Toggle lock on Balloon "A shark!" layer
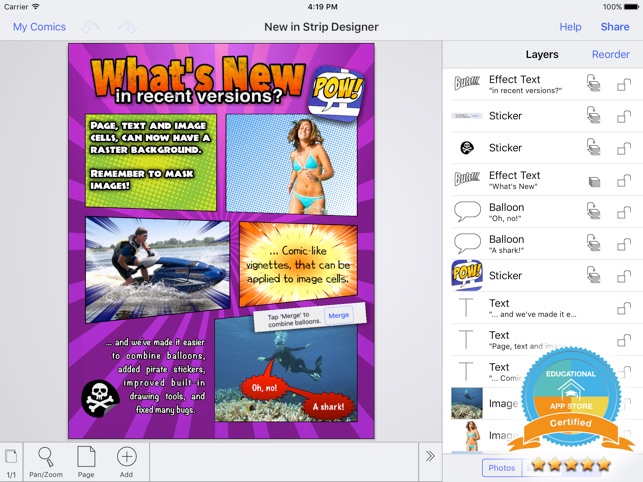 [x=624, y=244]
